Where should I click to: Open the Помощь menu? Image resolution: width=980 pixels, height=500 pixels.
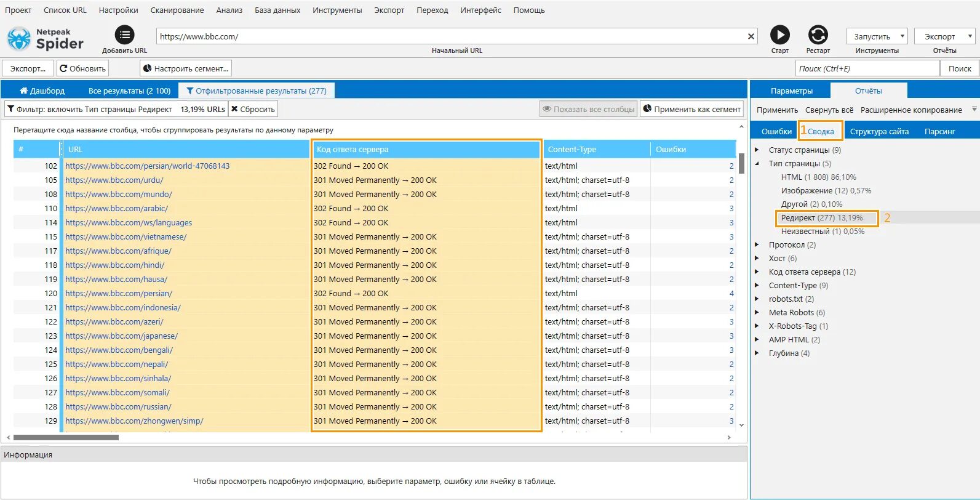(x=529, y=10)
